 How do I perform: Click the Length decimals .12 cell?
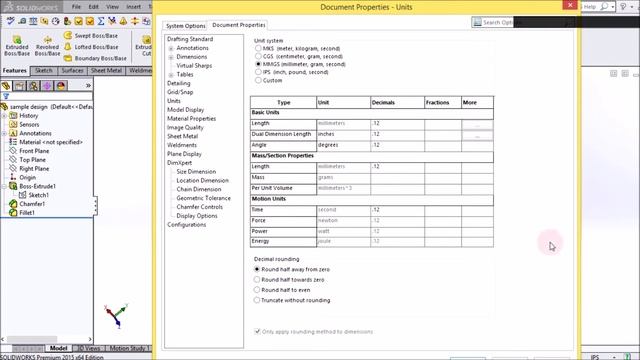click(397, 123)
